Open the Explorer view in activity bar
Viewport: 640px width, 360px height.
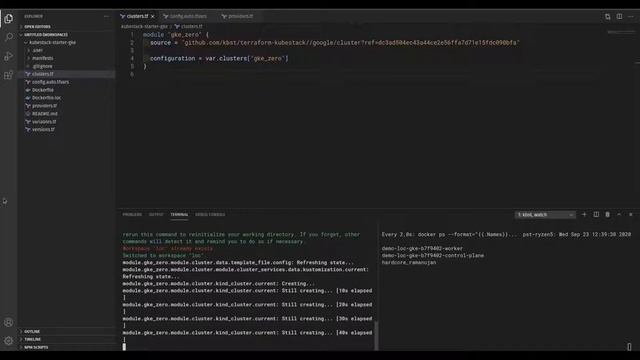click(9, 18)
